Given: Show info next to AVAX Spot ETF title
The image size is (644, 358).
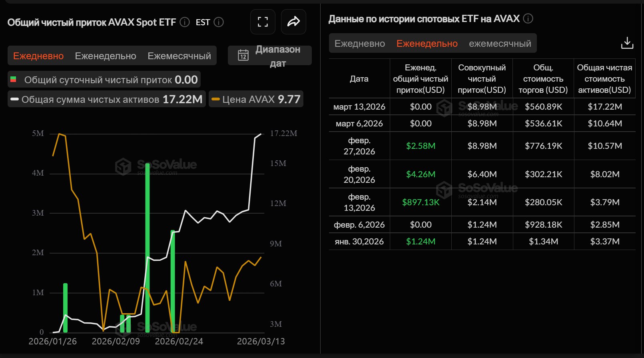Looking at the screenshot, I should [x=184, y=22].
